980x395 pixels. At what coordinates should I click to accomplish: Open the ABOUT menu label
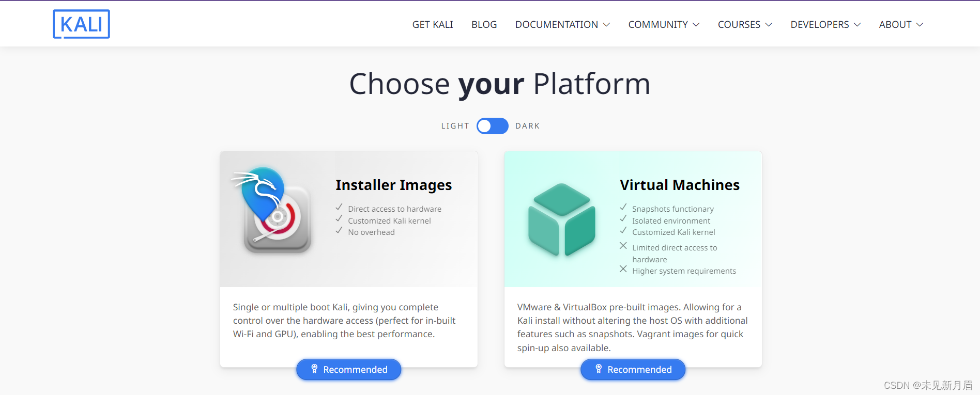pyautogui.click(x=895, y=25)
